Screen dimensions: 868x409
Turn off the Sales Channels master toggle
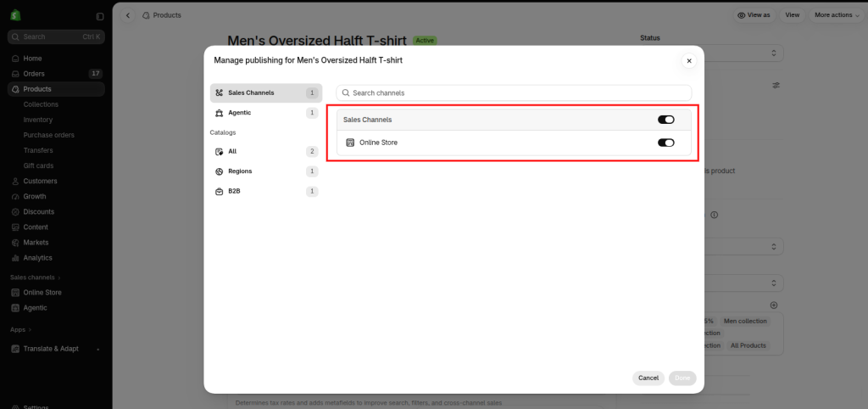(x=666, y=120)
